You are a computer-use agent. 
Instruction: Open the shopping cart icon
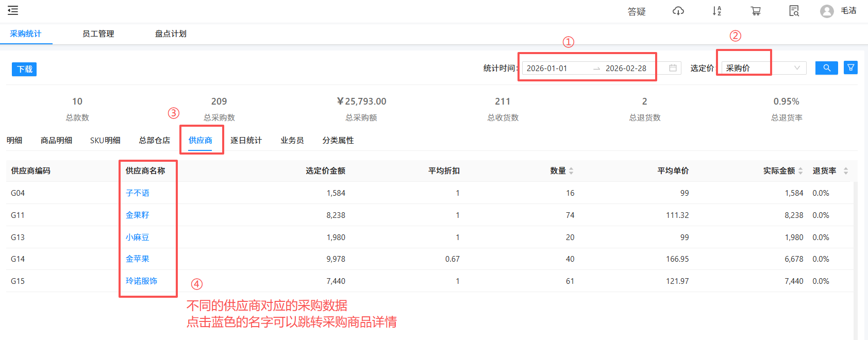(x=756, y=11)
